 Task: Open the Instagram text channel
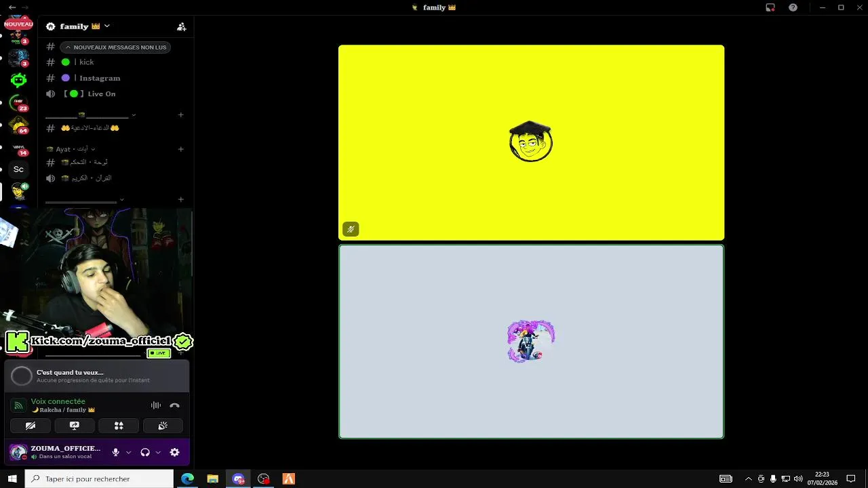(114, 78)
